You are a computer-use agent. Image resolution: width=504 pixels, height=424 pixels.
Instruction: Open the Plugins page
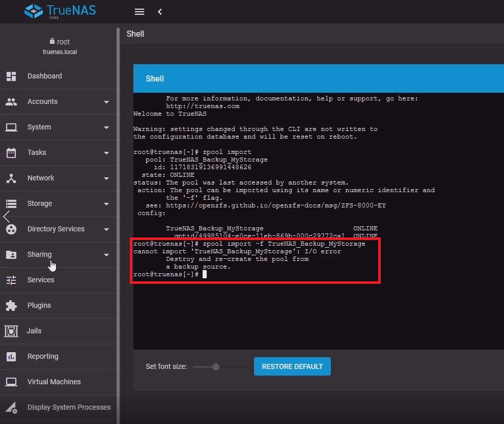(58, 306)
